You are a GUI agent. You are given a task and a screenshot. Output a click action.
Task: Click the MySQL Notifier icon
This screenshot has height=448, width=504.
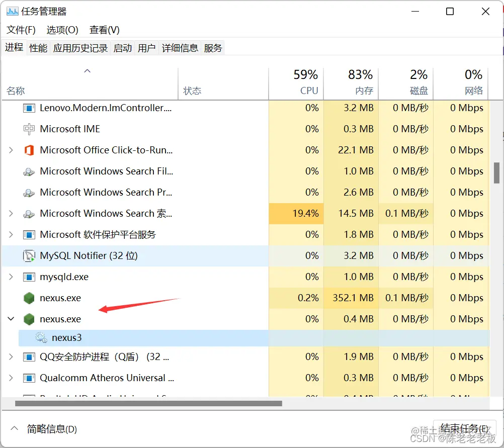(x=29, y=256)
